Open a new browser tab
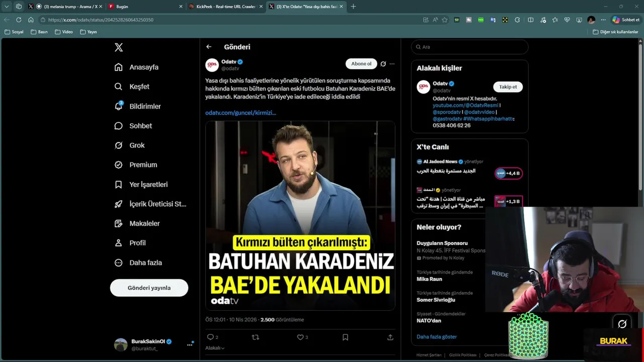Screen dimensions: 644x362 point(353,7)
